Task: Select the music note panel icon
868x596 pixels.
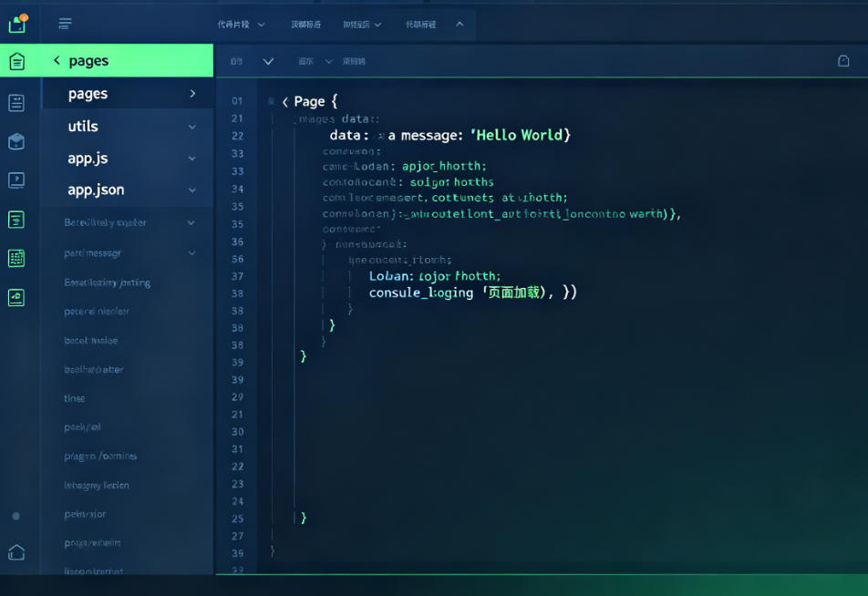Action: point(16,298)
